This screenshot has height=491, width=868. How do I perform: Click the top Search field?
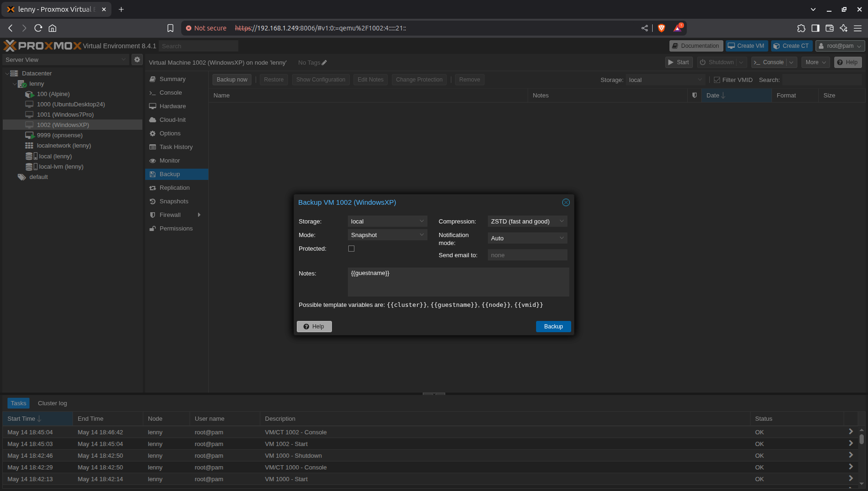[x=199, y=46]
